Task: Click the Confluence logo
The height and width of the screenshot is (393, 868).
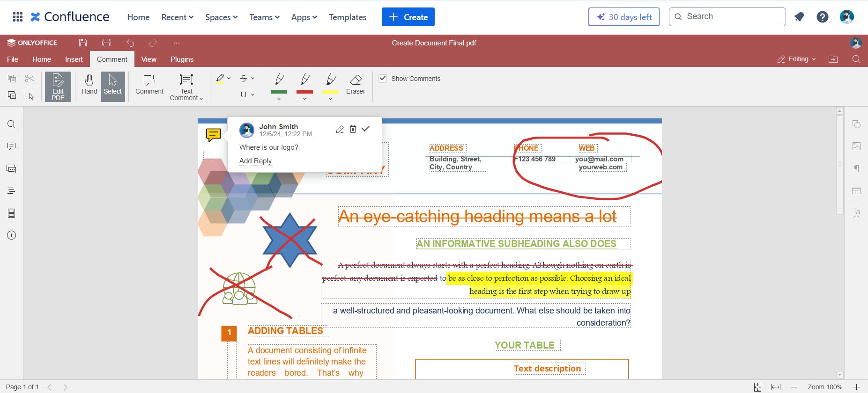Action: (x=70, y=17)
